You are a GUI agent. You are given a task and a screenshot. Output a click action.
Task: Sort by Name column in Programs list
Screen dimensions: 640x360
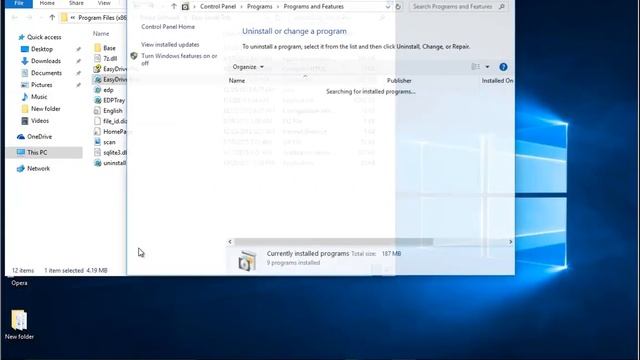tap(237, 81)
